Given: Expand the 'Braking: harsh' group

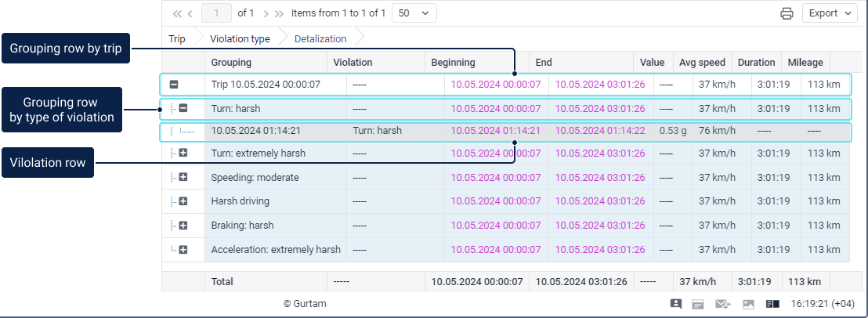Looking at the screenshot, I should pyautogui.click(x=183, y=226).
